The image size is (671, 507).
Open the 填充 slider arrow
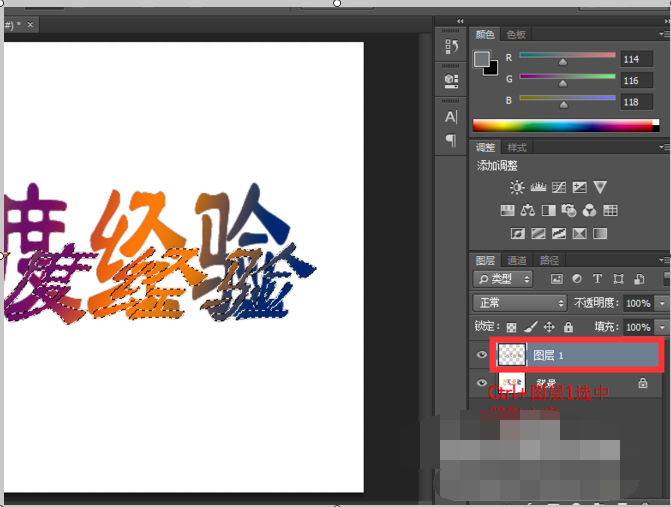(x=662, y=327)
